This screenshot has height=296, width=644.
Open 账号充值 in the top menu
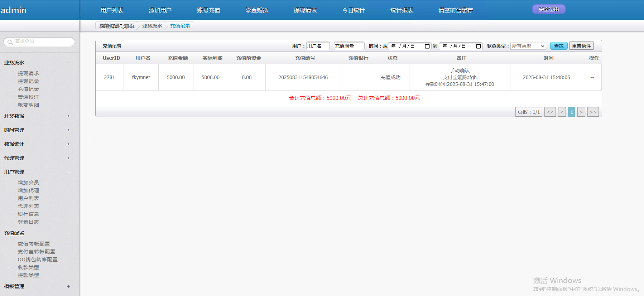point(208,10)
